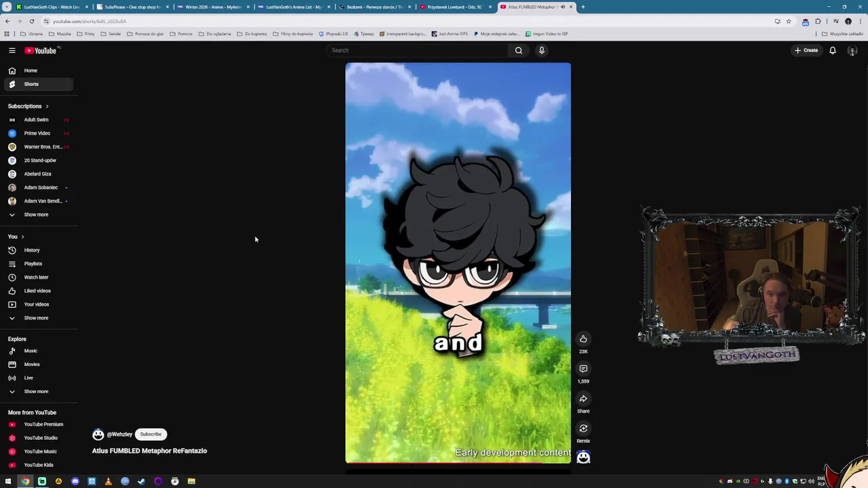
Task: Share the Short
Action: [583, 399]
